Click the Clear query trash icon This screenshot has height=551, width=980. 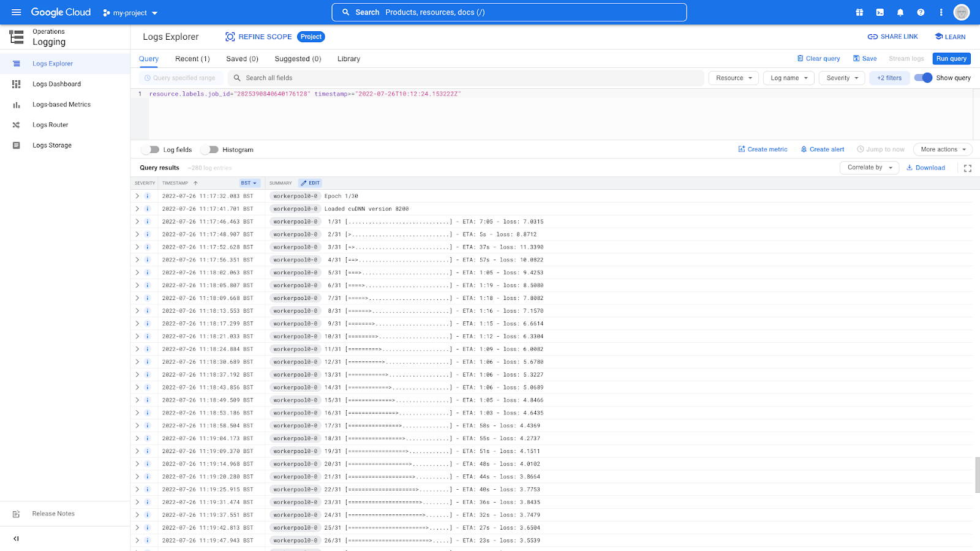point(800,59)
